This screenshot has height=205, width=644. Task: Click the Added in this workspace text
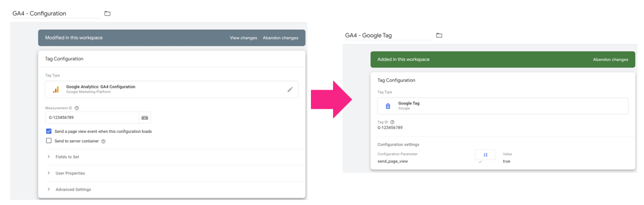pyautogui.click(x=404, y=59)
